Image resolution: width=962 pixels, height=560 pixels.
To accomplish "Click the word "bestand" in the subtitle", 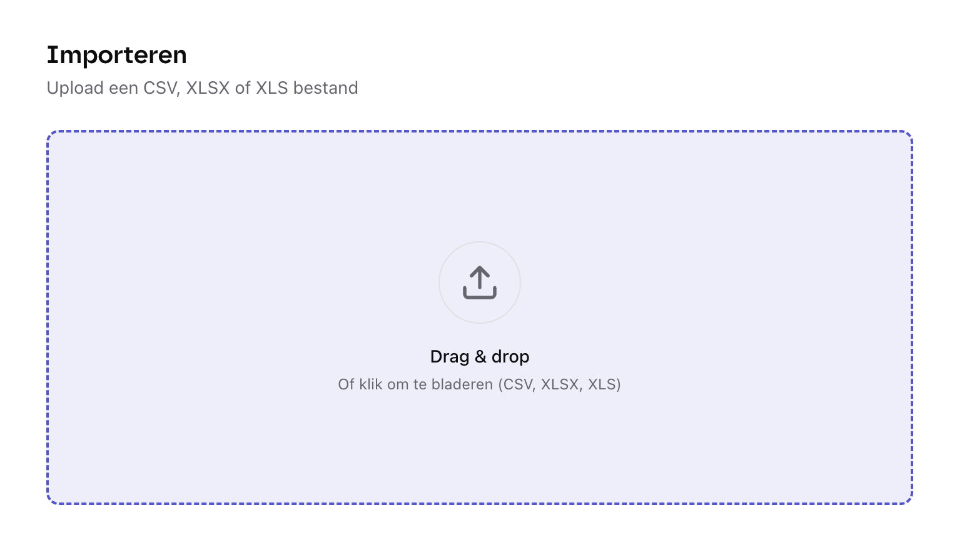I will tap(325, 88).
